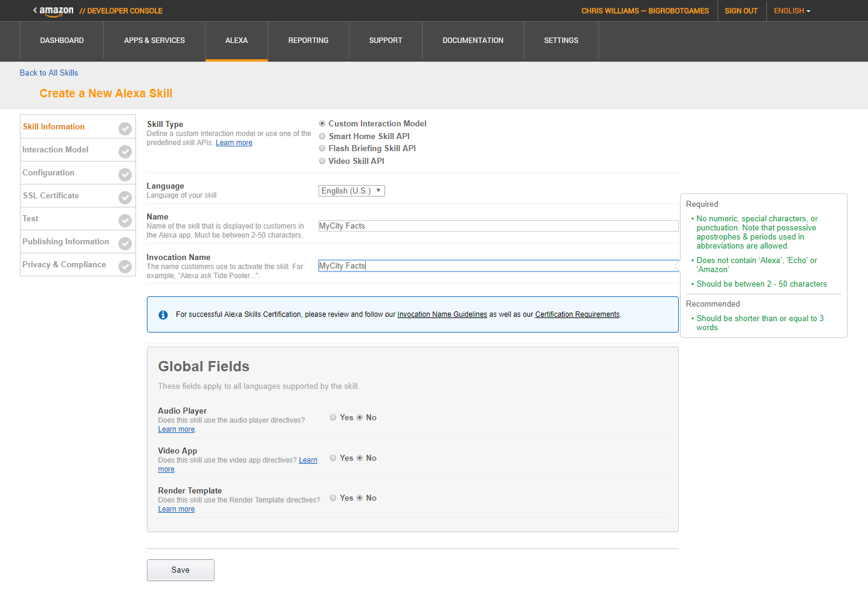Click the Skill Information checkmark icon
Viewport: 868px width, 589px height.
point(125,128)
